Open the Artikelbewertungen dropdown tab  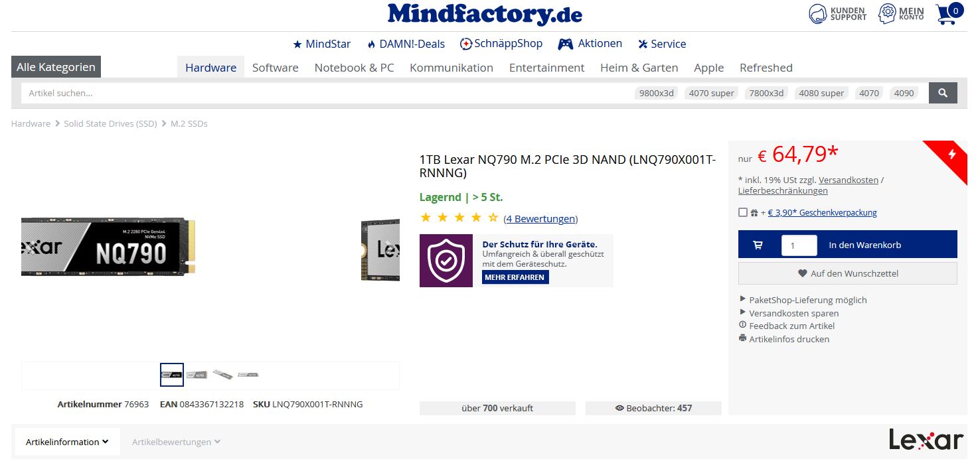pos(176,442)
